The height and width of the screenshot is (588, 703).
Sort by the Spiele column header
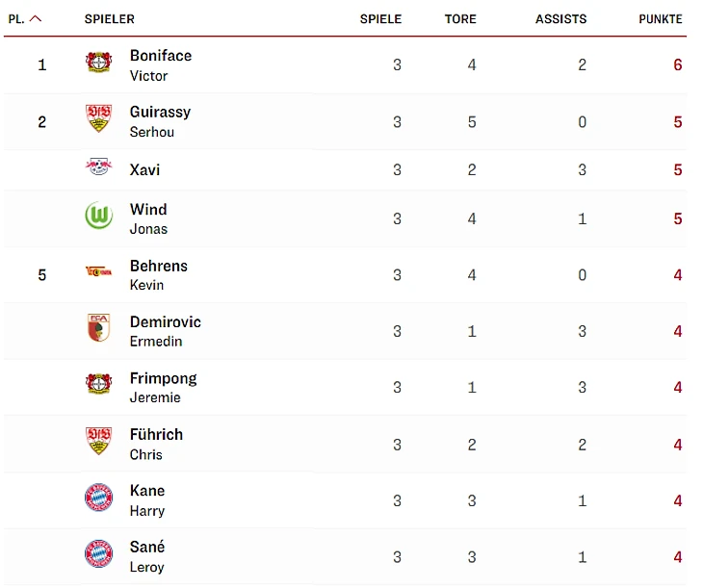[380, 19]
